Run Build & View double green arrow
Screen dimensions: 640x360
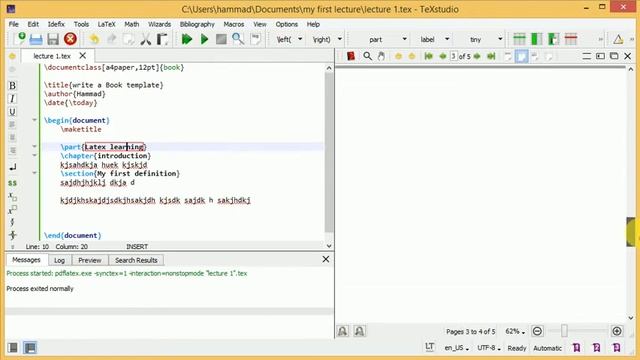click(x=187, y=39)
